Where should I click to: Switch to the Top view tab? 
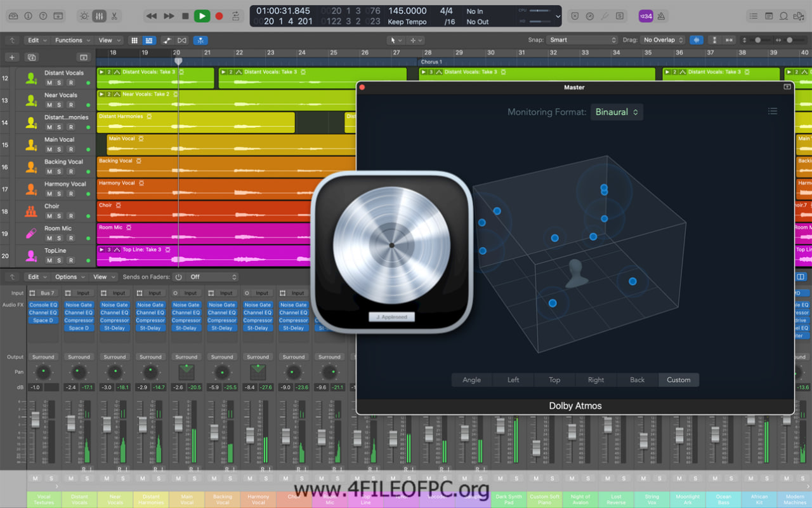coord(554,380)
